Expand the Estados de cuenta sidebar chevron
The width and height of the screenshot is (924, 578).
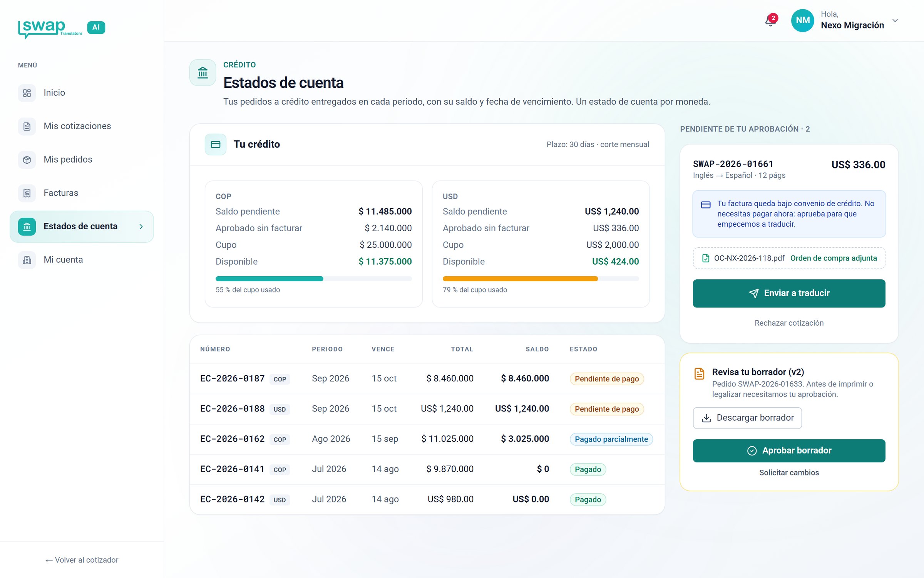tap(141, 227)
